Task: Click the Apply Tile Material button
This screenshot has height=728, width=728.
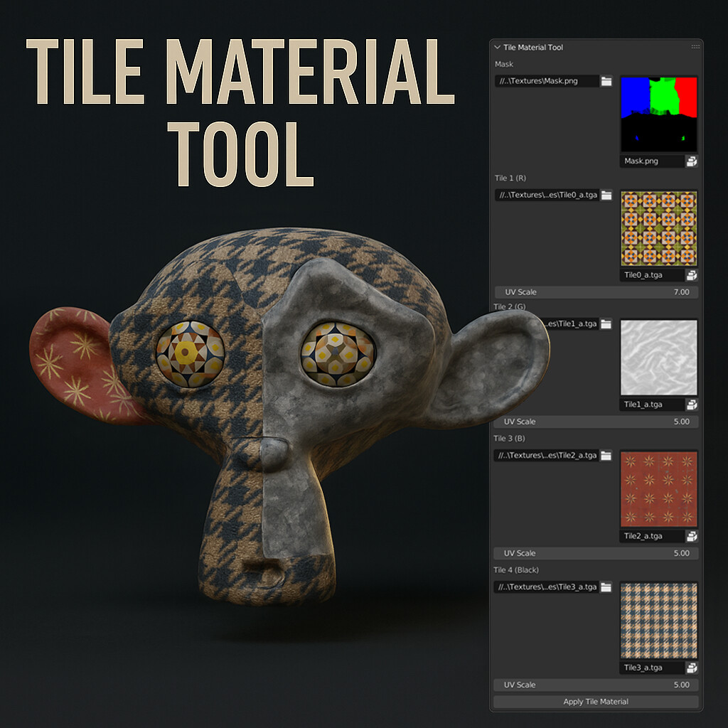Action: 594,701
